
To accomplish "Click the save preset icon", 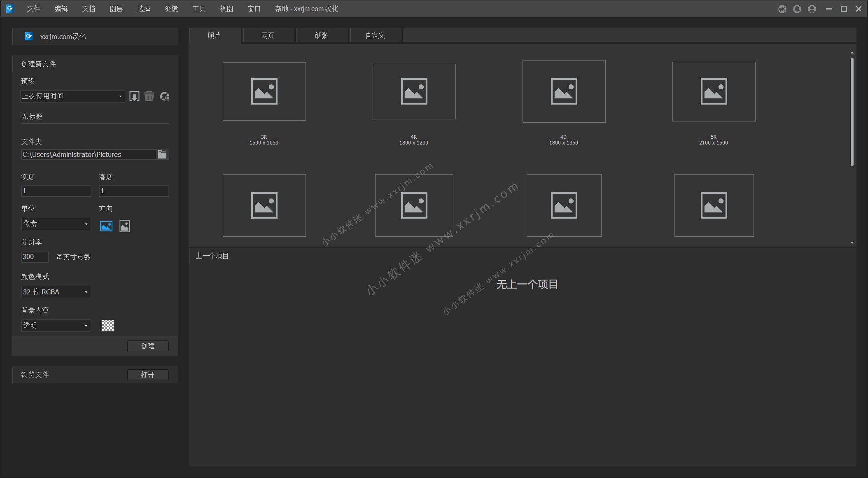I will [134, 96].
